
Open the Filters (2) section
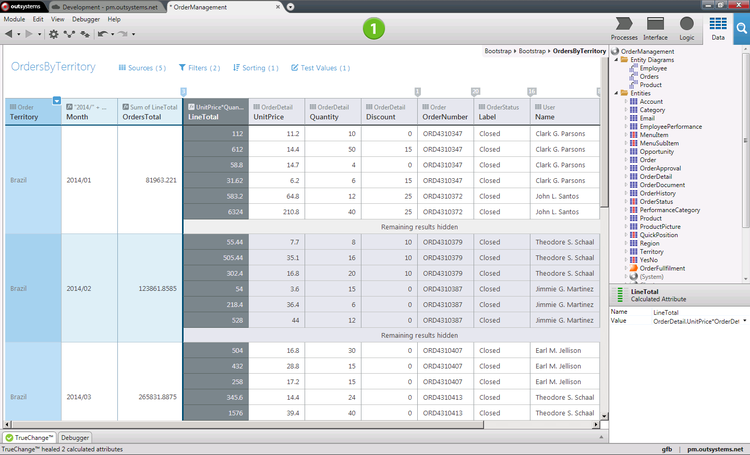tap(199, 68)
